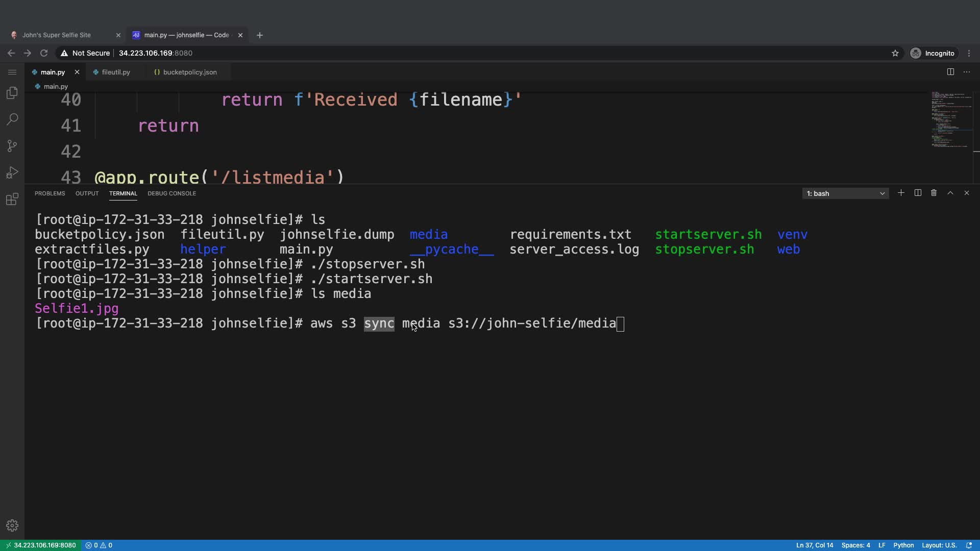Image resolution: width=980 pixels, height=551 pixels.
Task: Toggle the hamburger application menu
Action: point(12,72)
